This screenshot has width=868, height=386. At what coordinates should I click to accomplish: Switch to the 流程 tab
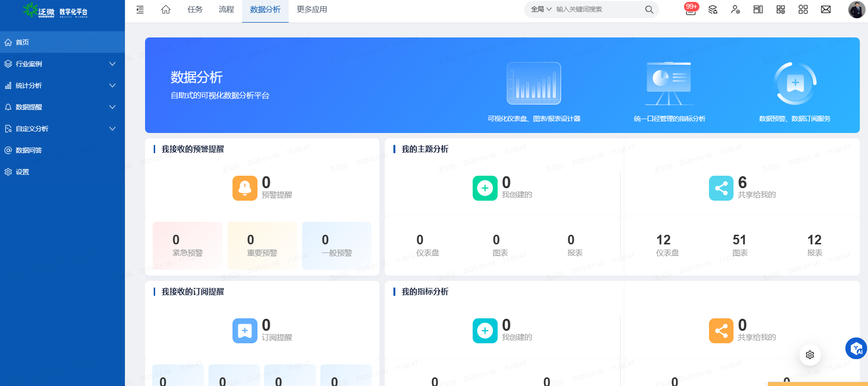(226, 10)
